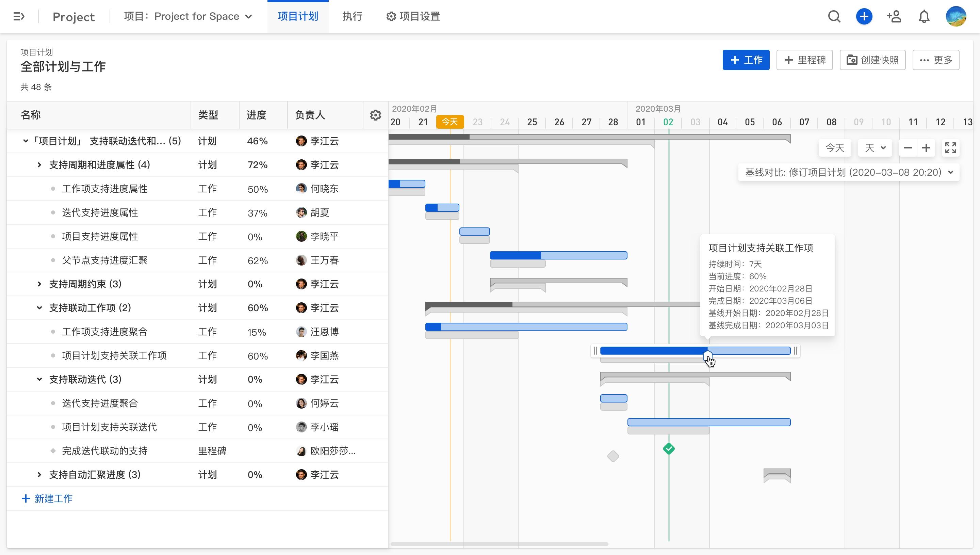
Task: Open the notifications bell icon
Action: point(924,17)
